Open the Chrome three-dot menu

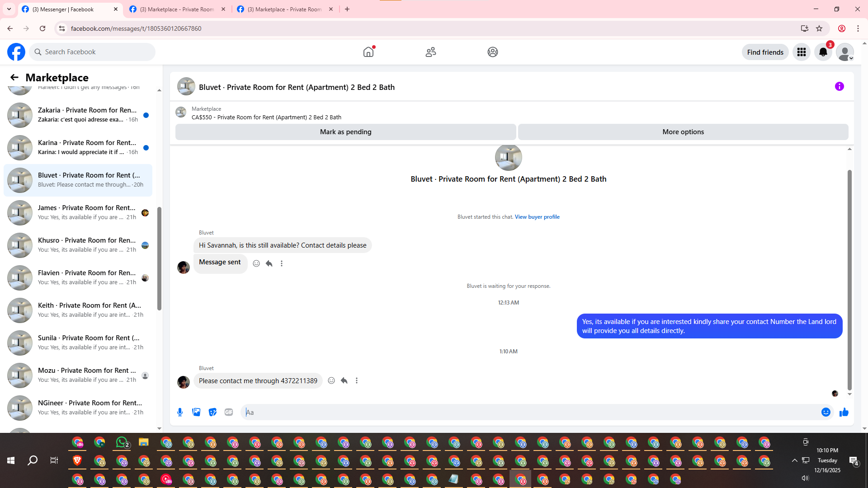pos(858,28)
